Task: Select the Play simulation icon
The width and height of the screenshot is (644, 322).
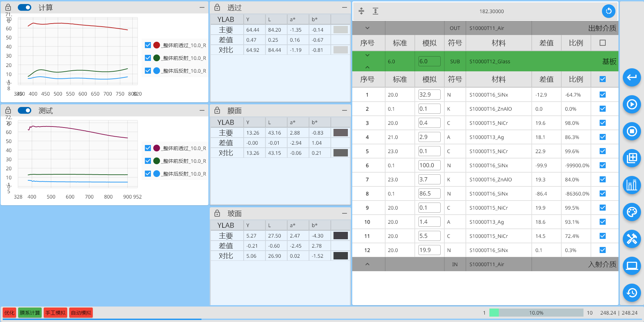Action: [632, 105]
